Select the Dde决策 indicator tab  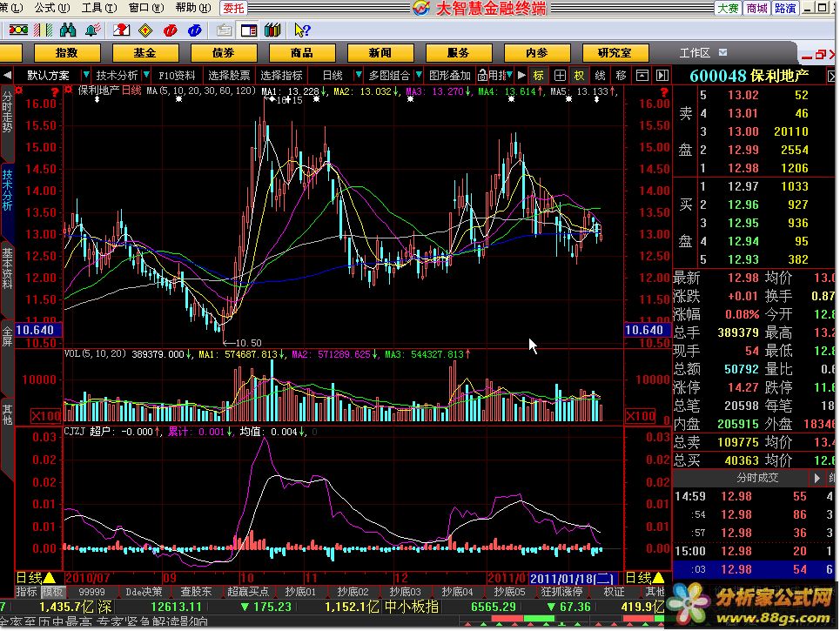(x=144, y=592)
